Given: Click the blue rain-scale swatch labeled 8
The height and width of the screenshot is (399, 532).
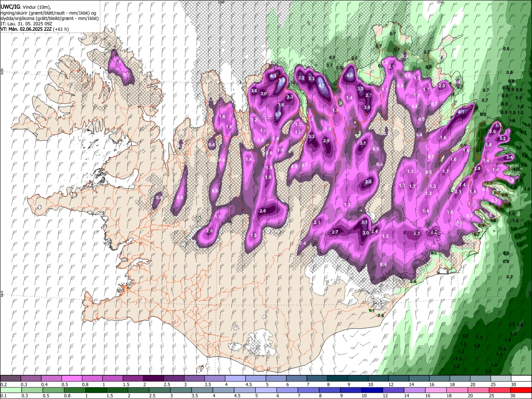Looking at the screenshot, I should (x=330, y=390).
